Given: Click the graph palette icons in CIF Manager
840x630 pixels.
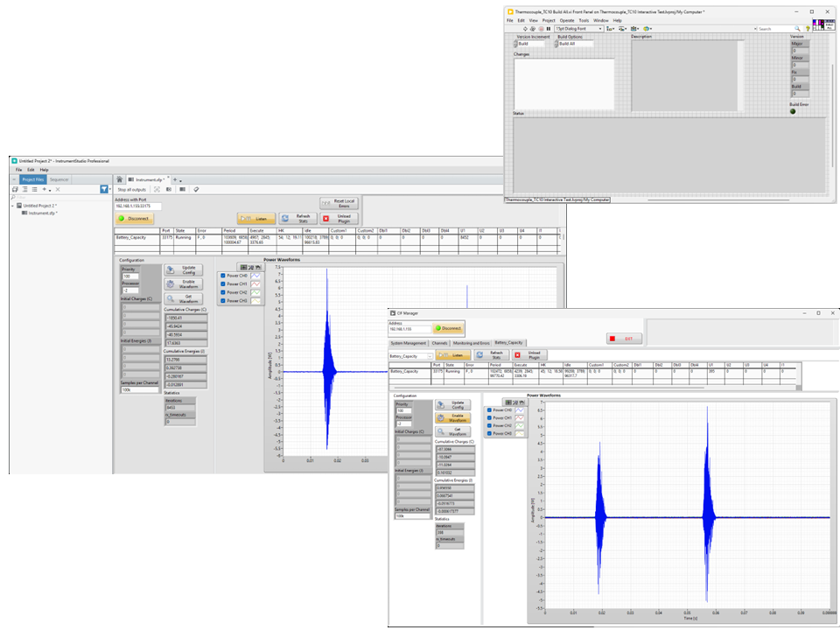Looking at the screenshot, I should 514,402.
